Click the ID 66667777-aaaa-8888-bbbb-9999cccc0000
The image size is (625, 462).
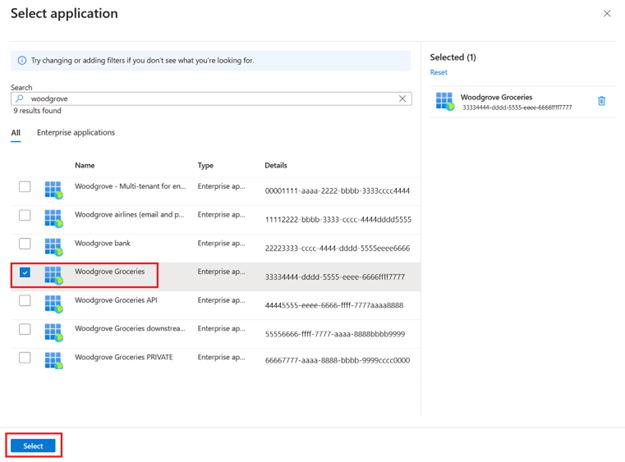337,360
